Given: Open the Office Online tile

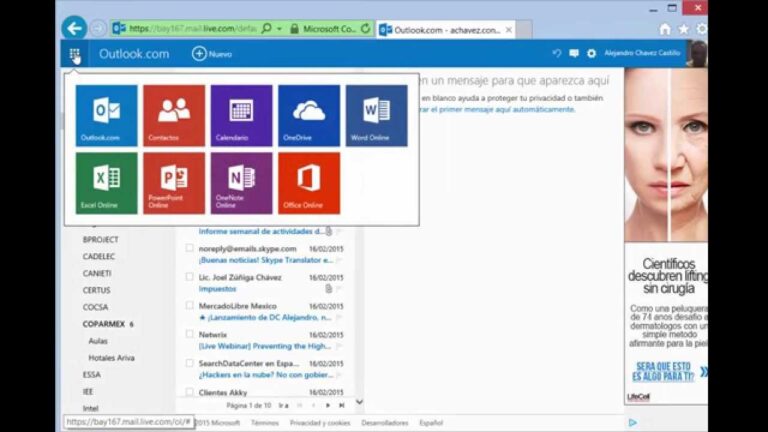Looking at the screenshot, I should (x=309, y=183).
